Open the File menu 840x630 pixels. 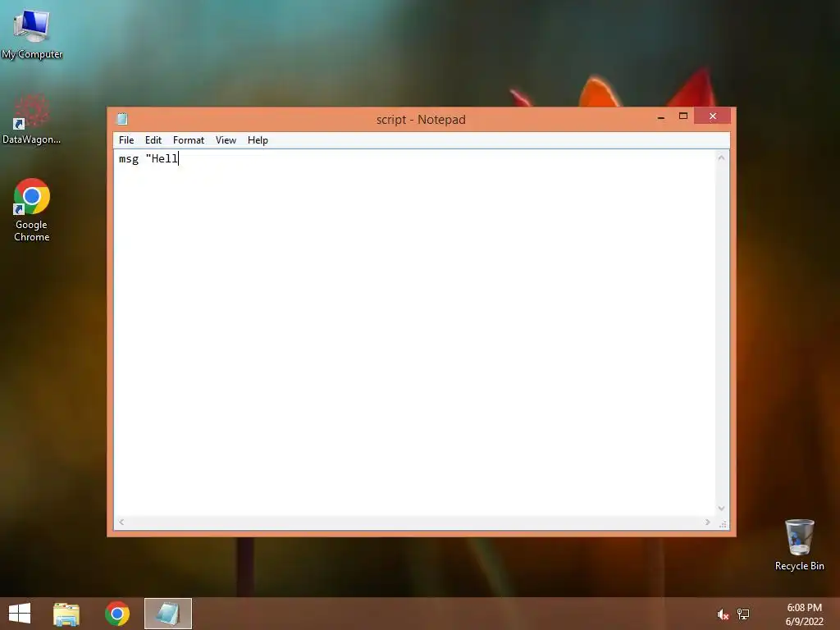tap(126, 140)
